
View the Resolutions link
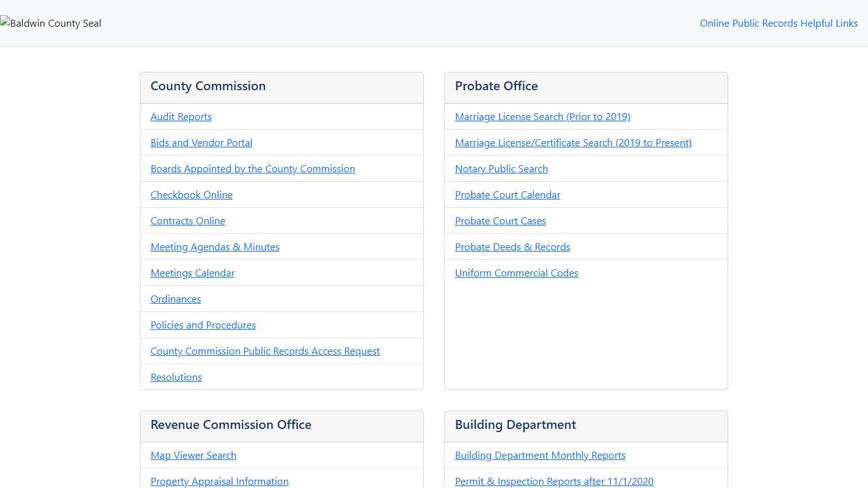point(176,377)
